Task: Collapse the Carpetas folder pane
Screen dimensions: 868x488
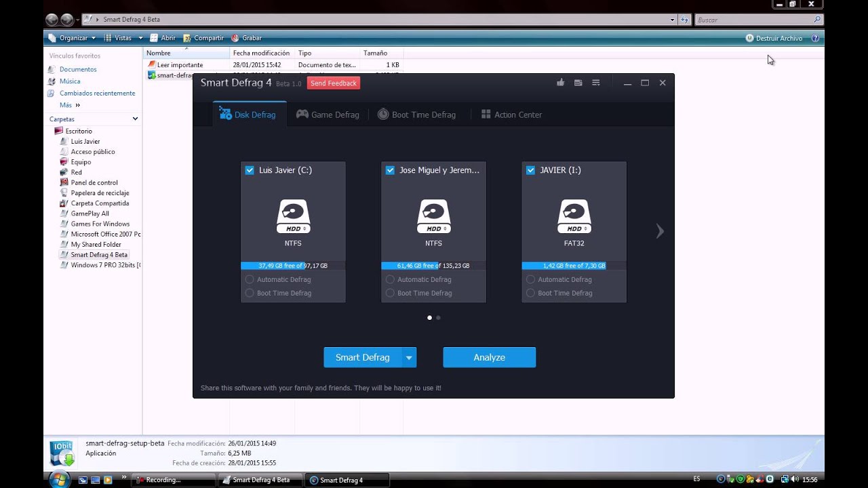Action: [135, 119]
